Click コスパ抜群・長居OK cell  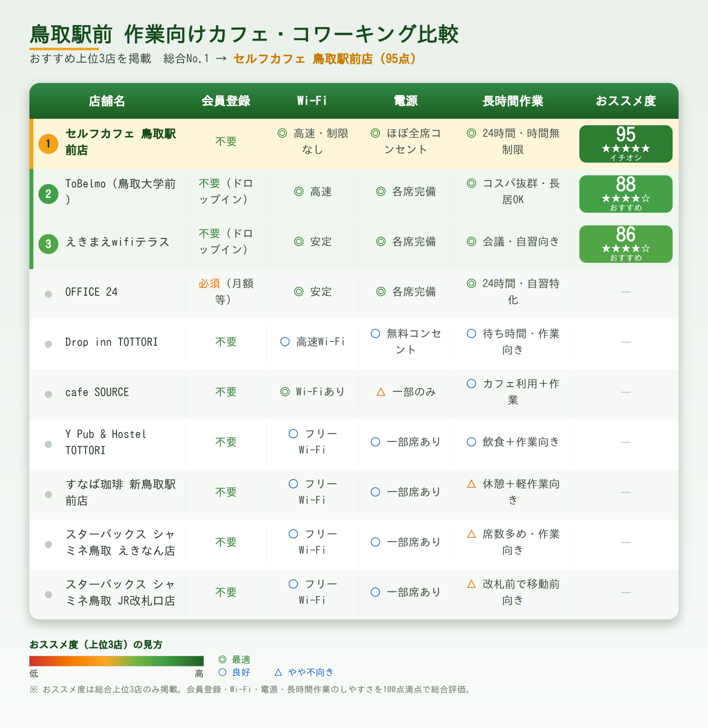tap(513, 191)
